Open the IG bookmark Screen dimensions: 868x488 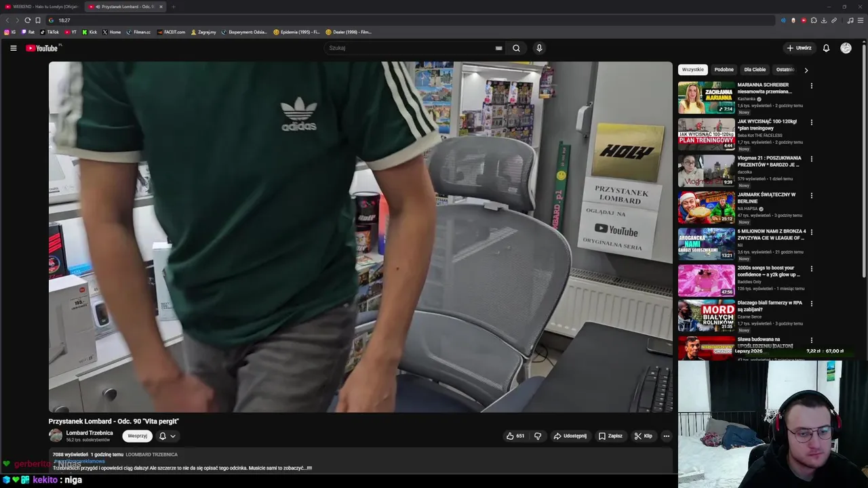point(10,32)
